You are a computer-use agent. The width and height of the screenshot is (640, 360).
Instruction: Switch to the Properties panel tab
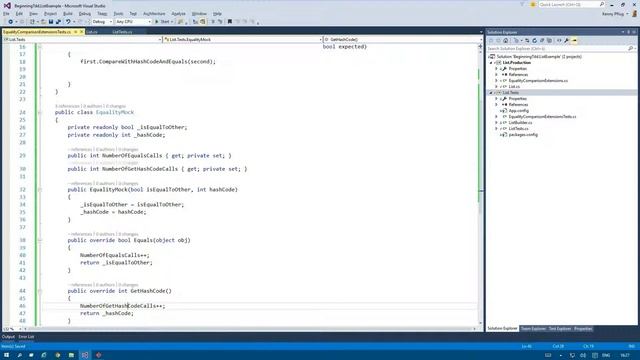coord(583,329)
